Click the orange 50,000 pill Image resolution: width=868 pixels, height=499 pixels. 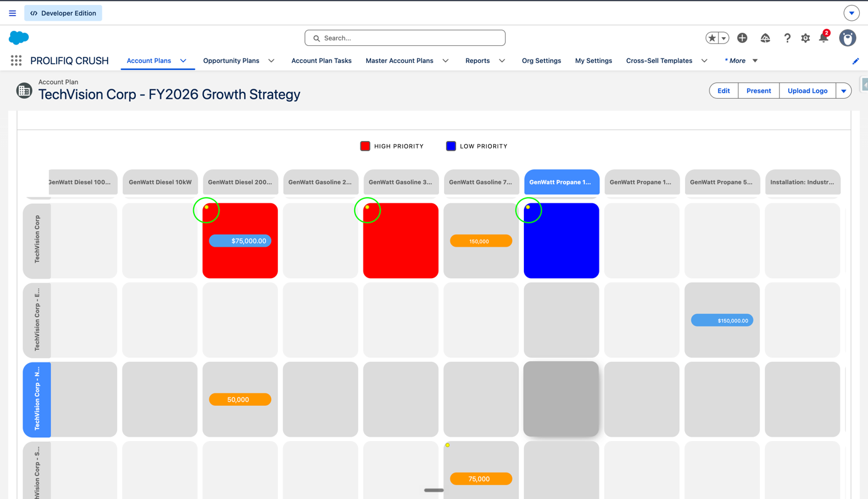click(240, 400)
